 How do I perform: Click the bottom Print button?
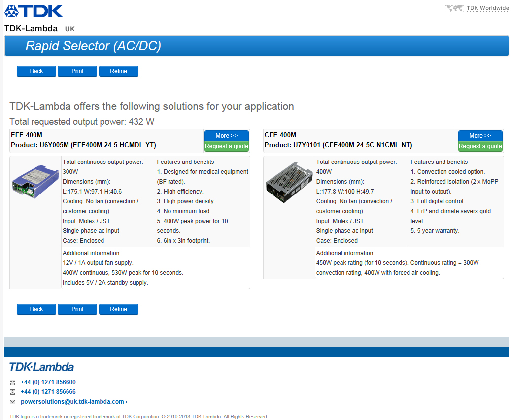[77, 309]
